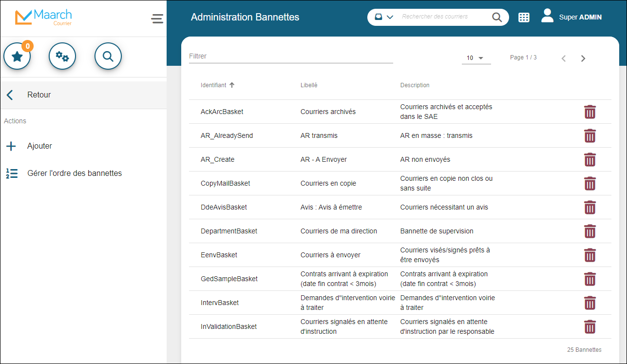The image size is (627, 364).
Task: Collapse the sidebar with hamburger icon
Action: [157, 19]
